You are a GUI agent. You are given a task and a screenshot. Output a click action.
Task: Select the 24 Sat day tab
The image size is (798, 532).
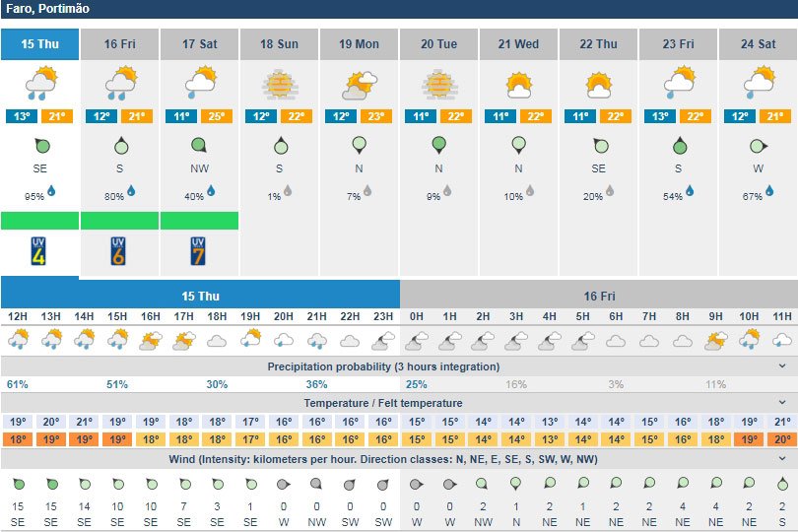[758, 44]
